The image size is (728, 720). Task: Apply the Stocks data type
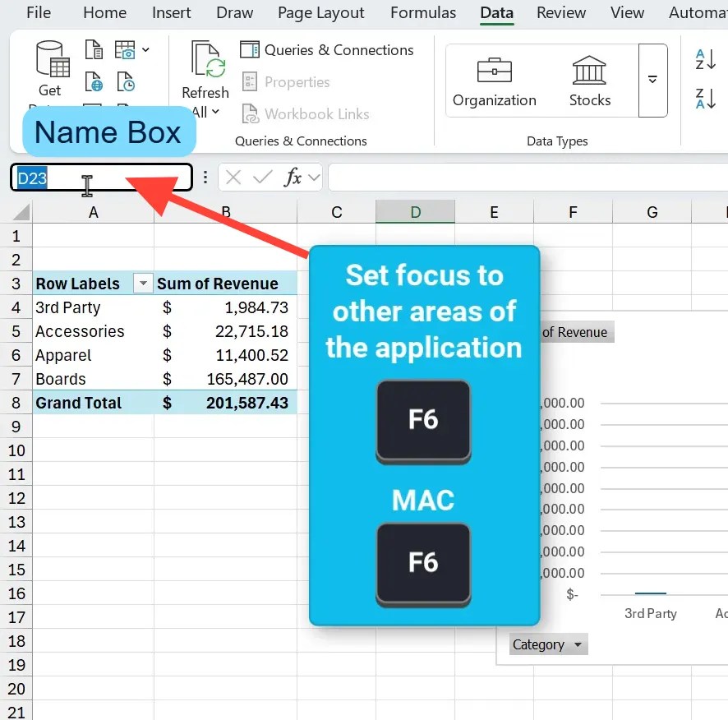click(x=590, y=80)
